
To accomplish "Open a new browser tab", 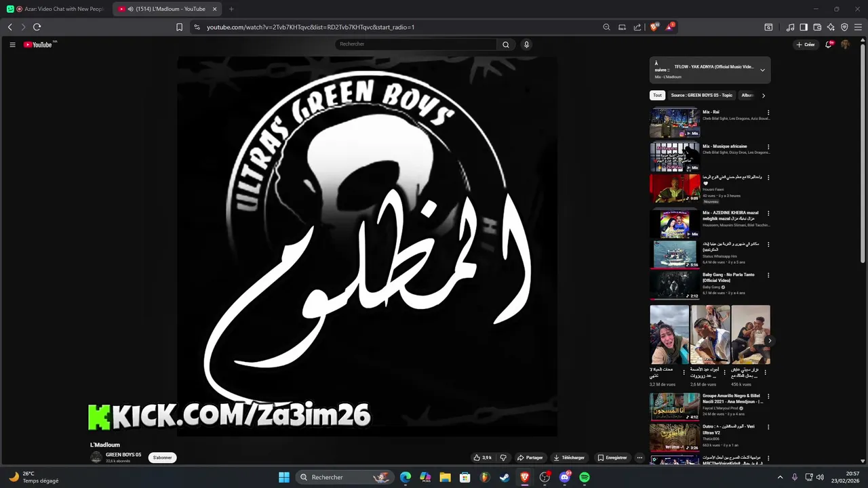I will click(231, 9).
